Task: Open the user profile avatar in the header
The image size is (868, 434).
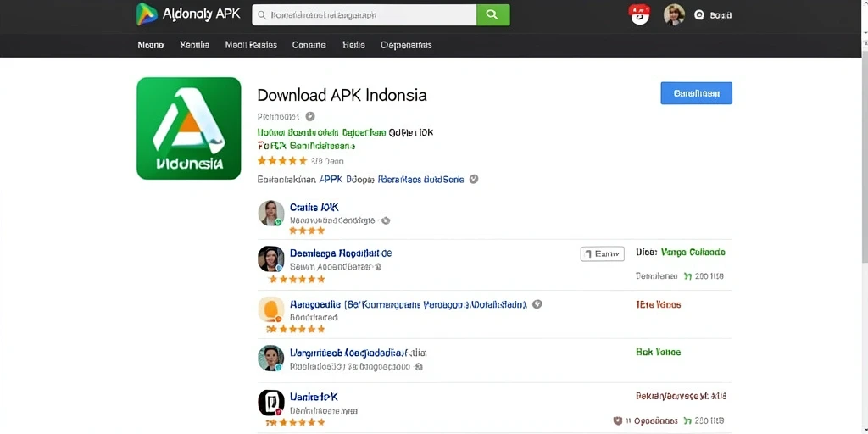Action: [x=674, y=15]
